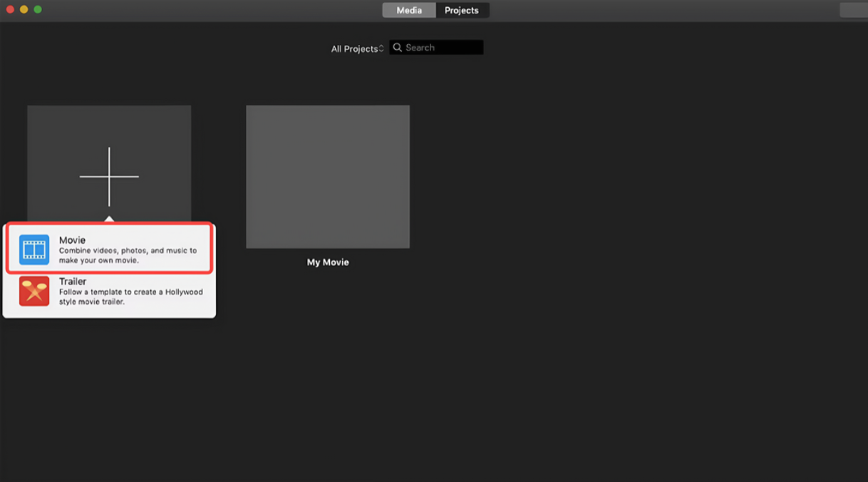Click the red Trailer spotlight icon
This screenshot has height=482, width=868.
[x=34, y=291]
